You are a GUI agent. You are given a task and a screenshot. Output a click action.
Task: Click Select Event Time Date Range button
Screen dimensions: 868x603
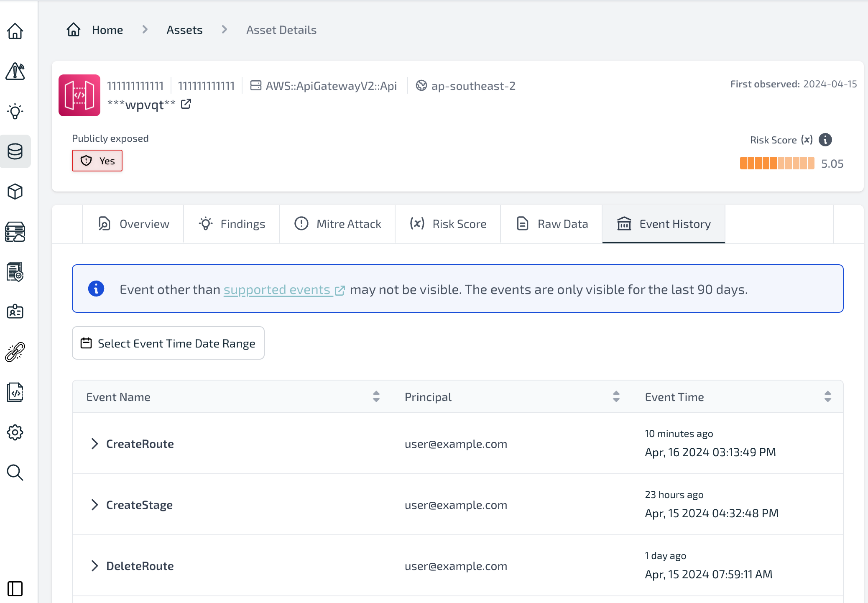[168, 343]
